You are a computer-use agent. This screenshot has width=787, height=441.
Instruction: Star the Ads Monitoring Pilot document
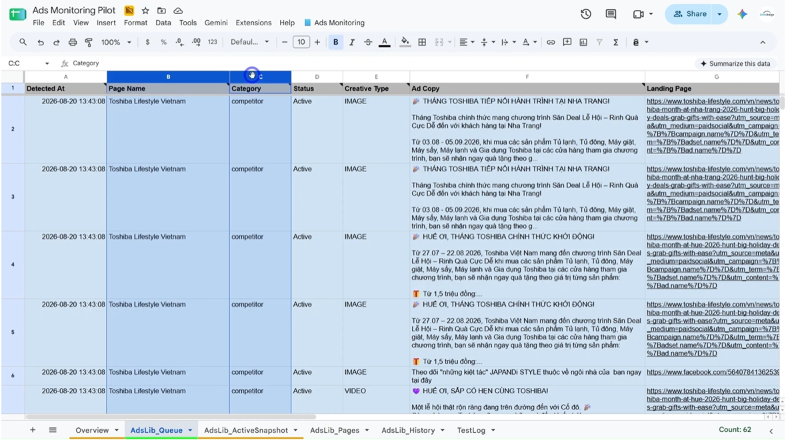145,11
